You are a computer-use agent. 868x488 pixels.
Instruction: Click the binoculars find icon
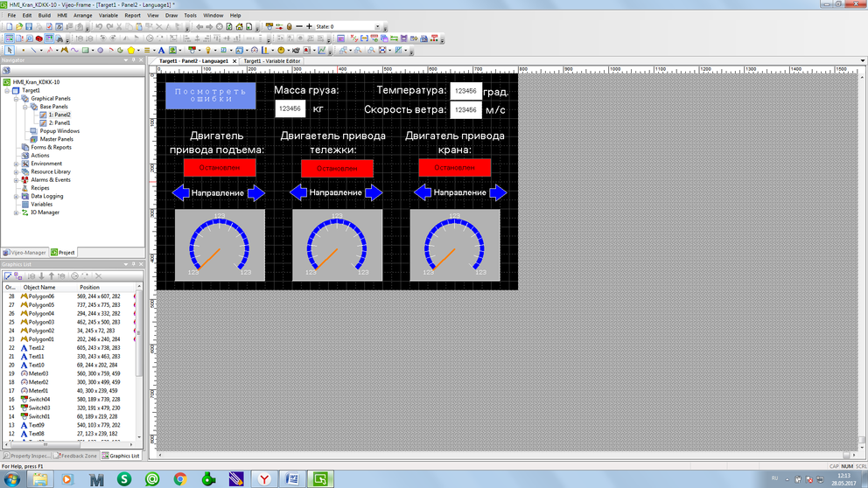59,38
